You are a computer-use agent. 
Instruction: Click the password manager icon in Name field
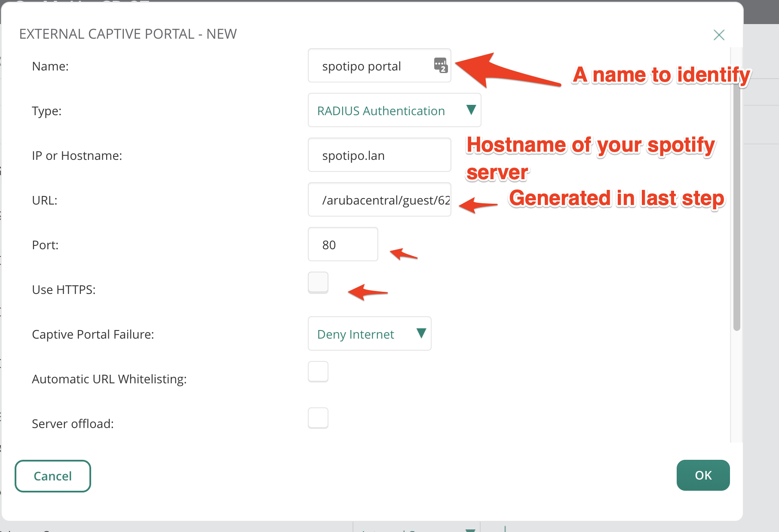[x=441, y=65]
